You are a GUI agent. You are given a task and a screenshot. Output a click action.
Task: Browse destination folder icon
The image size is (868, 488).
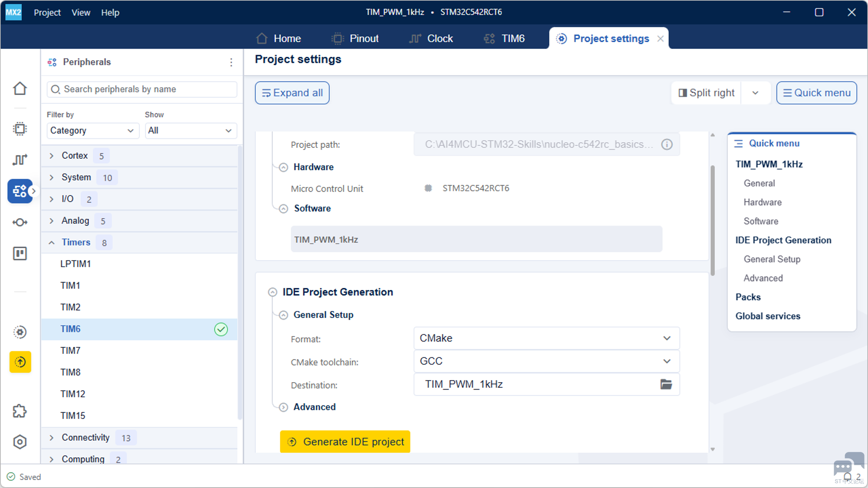pyautogui.click(x=666, y=384)
